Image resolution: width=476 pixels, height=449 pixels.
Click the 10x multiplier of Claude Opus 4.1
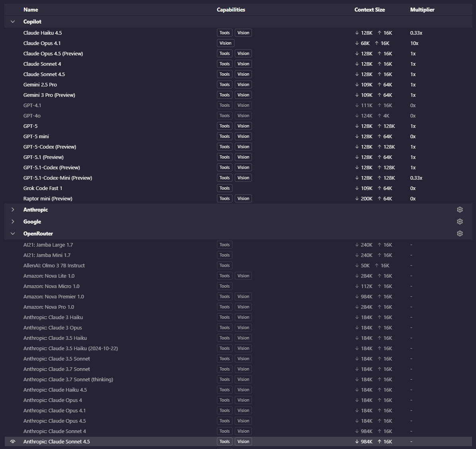pyautogui.click(x=414, y=43)
